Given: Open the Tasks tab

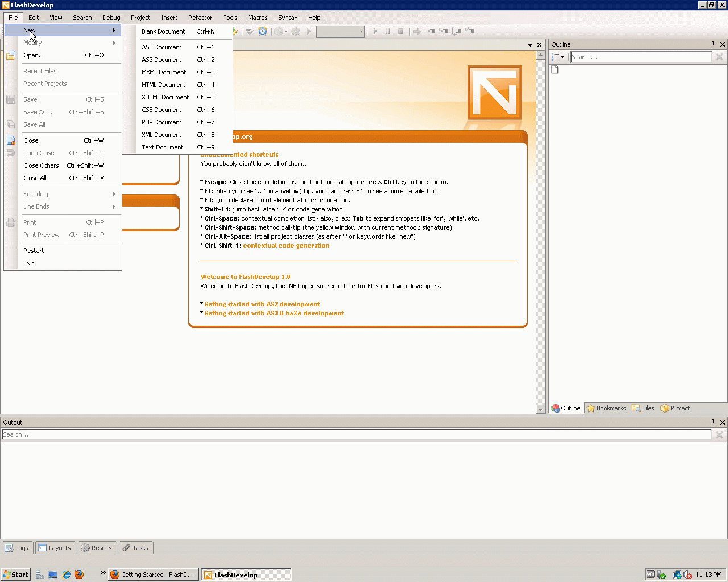Looking at the screenshot, I should pyautogui.click(x=136, y=548).
